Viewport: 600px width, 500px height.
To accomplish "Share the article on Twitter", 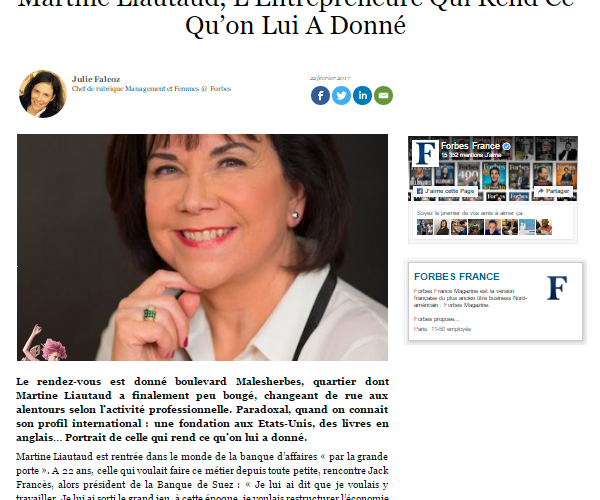I will pyautogui.click(x=341, y=95).
